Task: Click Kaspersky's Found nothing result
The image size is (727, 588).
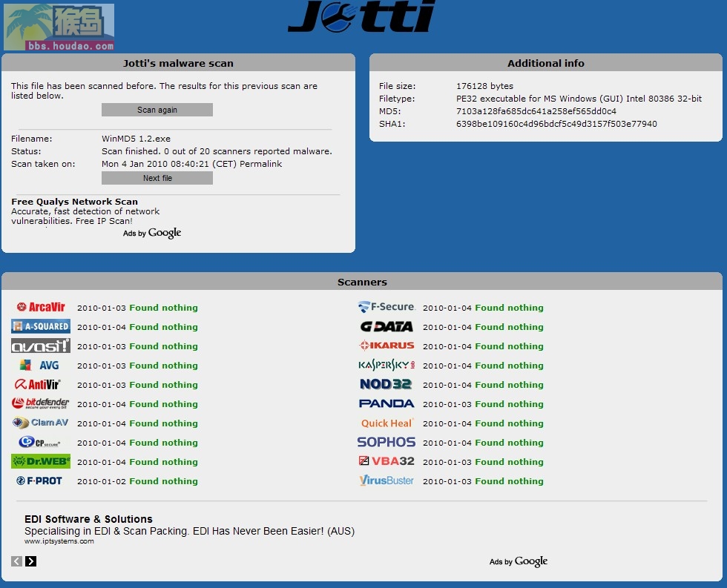Action: [509, 366]
